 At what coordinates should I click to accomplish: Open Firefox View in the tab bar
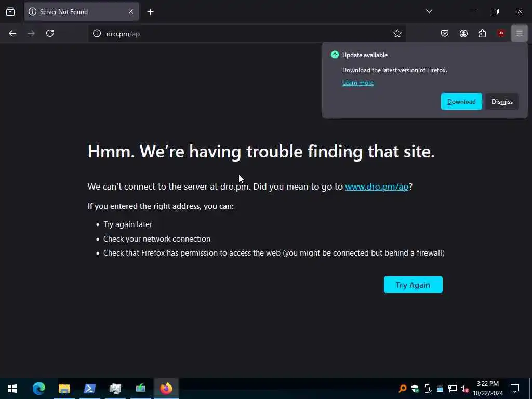point(10,12)
